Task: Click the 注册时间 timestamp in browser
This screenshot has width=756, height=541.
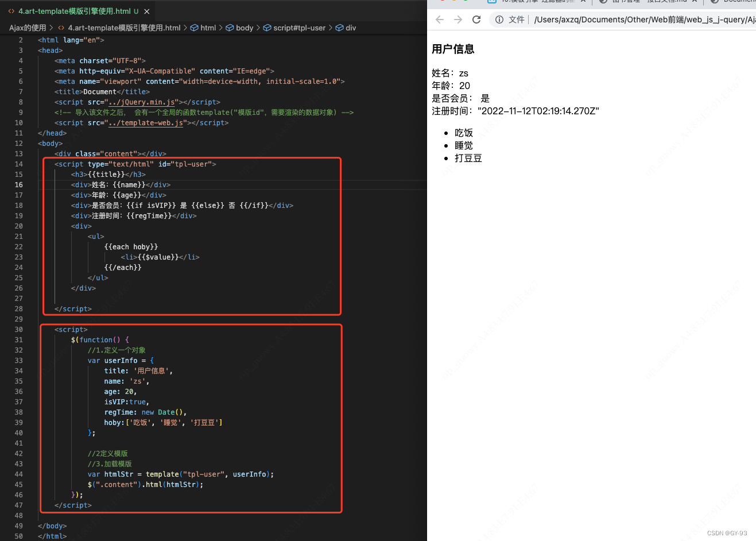Action: tap(515, 111)
